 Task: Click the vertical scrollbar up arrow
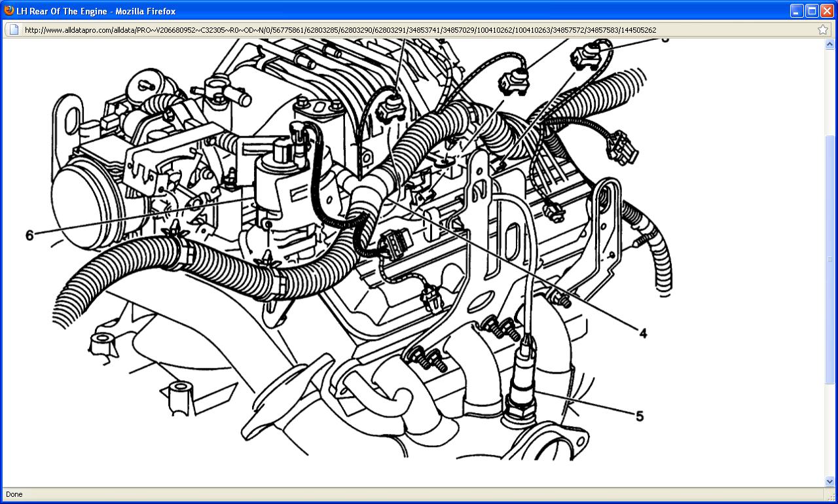(830, 44)
